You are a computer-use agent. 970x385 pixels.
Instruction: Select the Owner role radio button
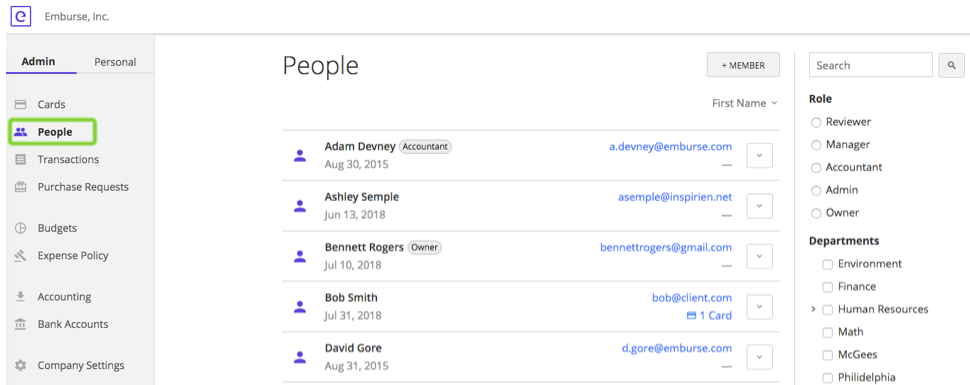point(816,213)
